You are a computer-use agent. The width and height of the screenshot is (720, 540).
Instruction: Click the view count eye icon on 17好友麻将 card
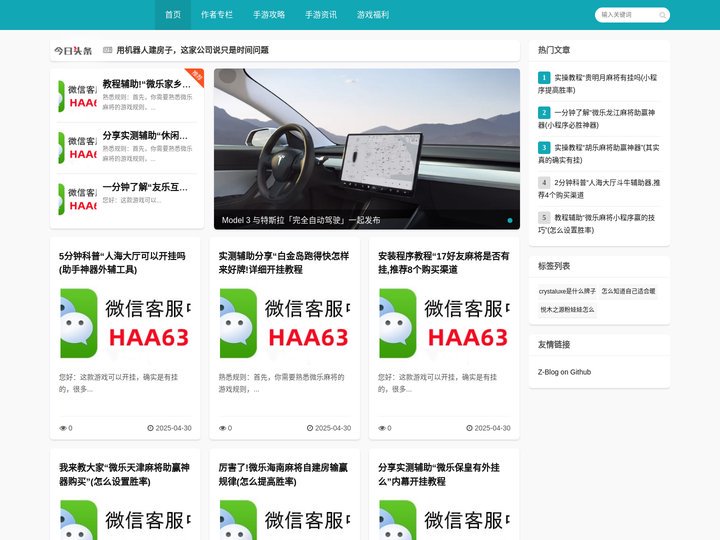tap(382, 428)
